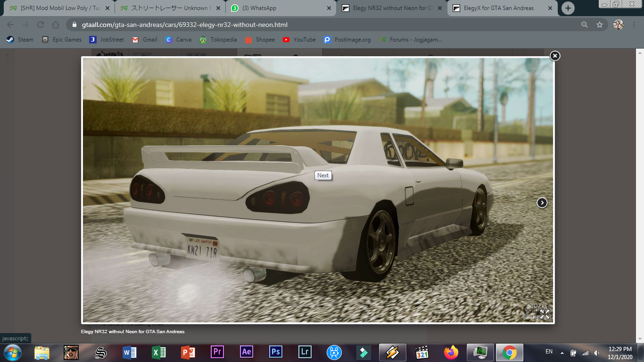Open the Shopee bookmark

click(x=260, y=40)
